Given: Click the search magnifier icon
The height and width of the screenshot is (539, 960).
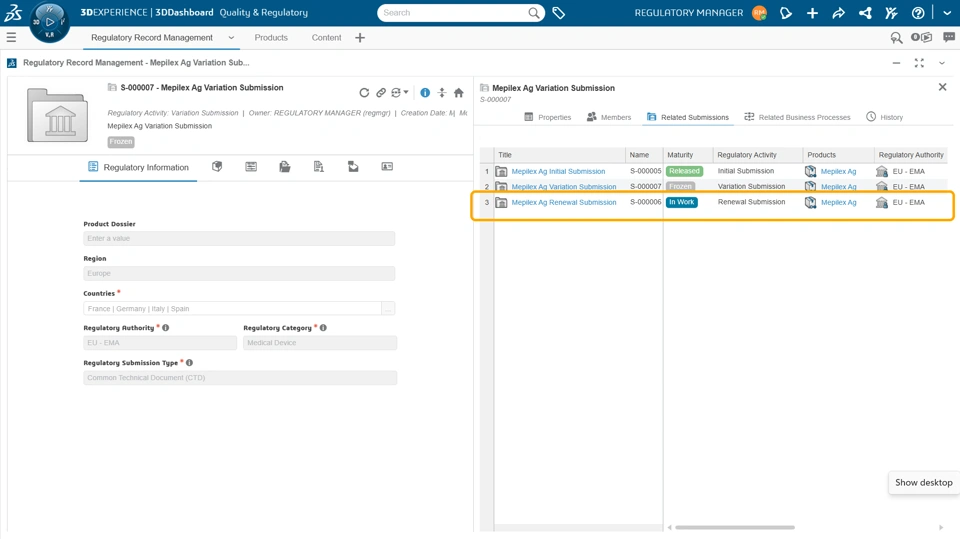Looking at the screenshot, I should click(x=534, y=13).
